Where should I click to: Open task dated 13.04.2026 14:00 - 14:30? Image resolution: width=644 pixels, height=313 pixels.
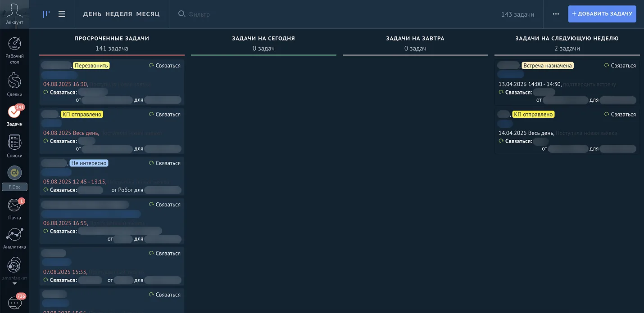(567, 82)
